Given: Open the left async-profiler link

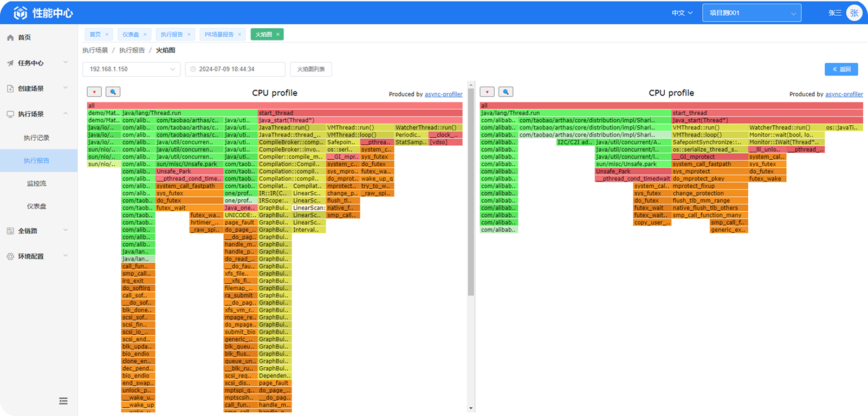Looking at the screenshot, I should pos(443,94).
